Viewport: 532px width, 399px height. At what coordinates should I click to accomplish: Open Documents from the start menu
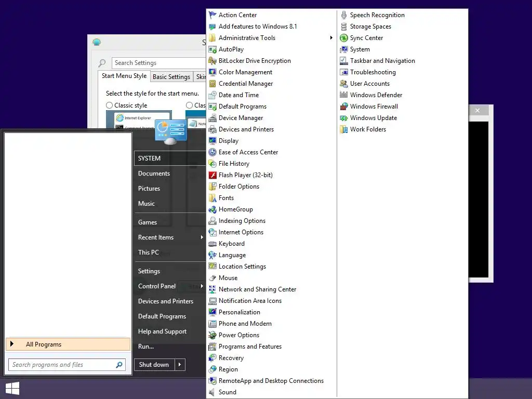154,174
